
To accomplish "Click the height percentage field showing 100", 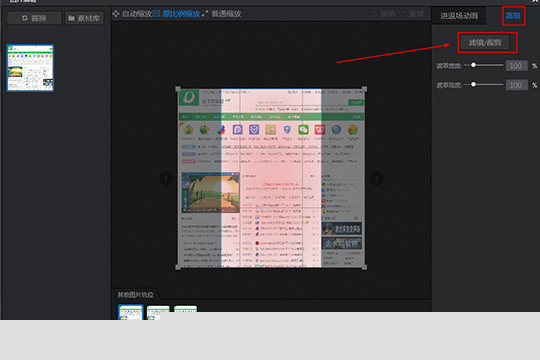I will 516,85.
